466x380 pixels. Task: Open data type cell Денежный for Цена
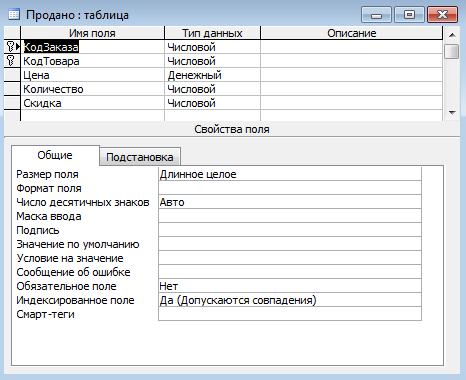(212, 75)
